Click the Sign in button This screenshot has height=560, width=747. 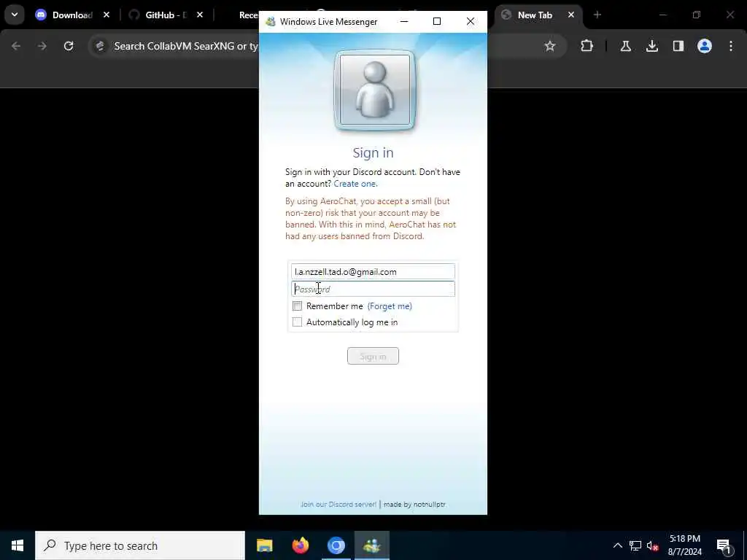click(373, 356)
